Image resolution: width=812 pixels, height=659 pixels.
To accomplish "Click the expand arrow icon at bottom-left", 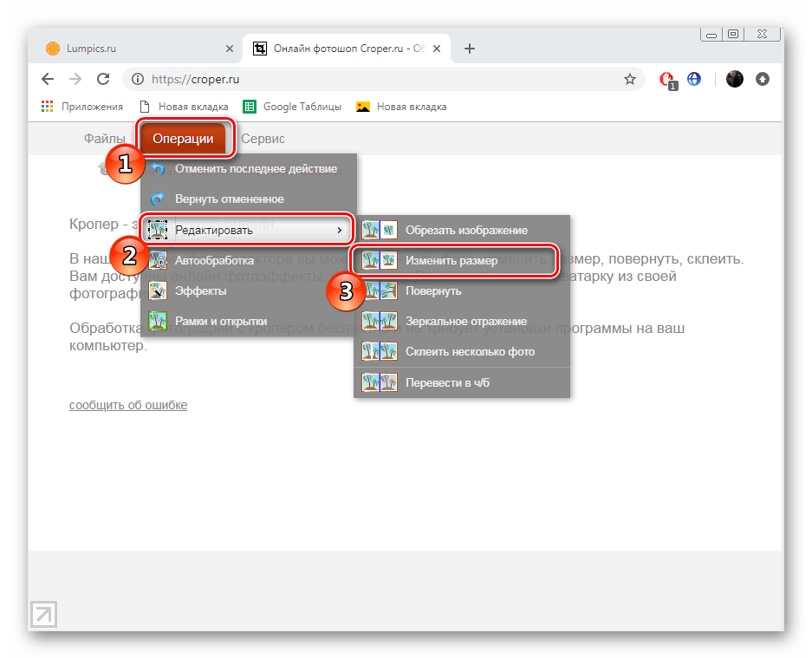I will [x=43, y=615].
